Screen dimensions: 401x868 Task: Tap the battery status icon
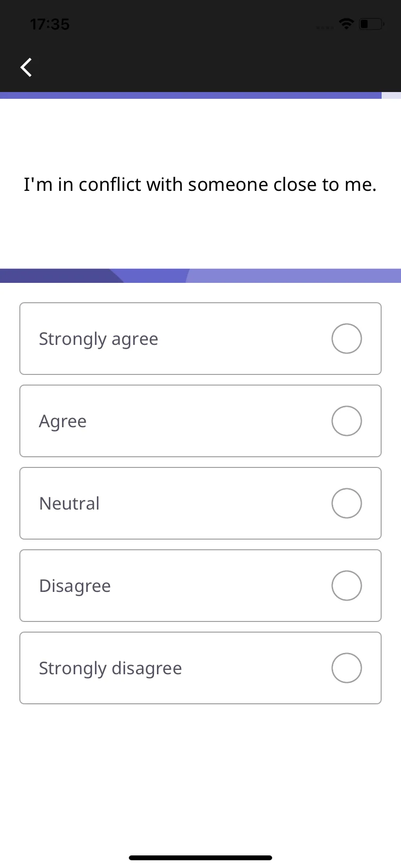(x=371, y=23)
